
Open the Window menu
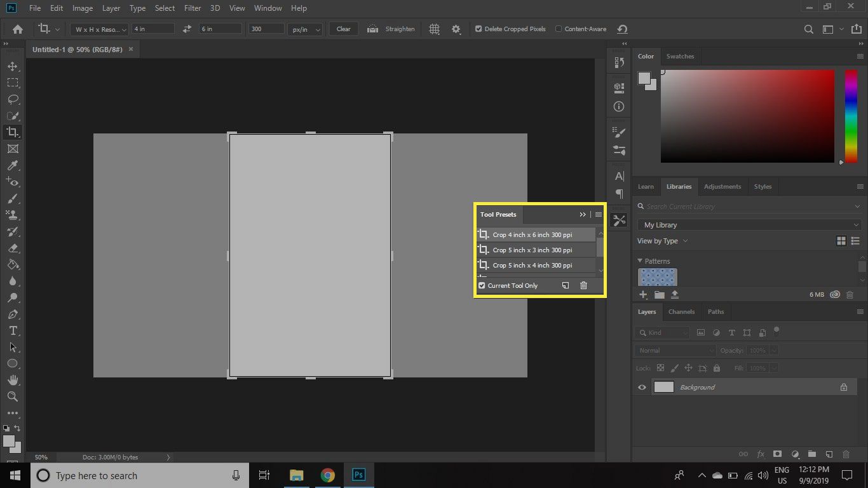pyautogui.click(x=268, y=8)
